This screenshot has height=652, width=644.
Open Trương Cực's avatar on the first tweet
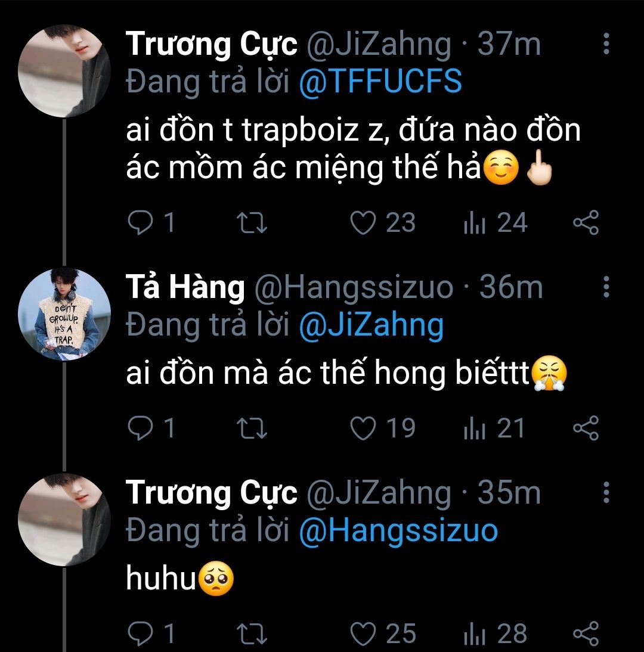click(64, 70)
